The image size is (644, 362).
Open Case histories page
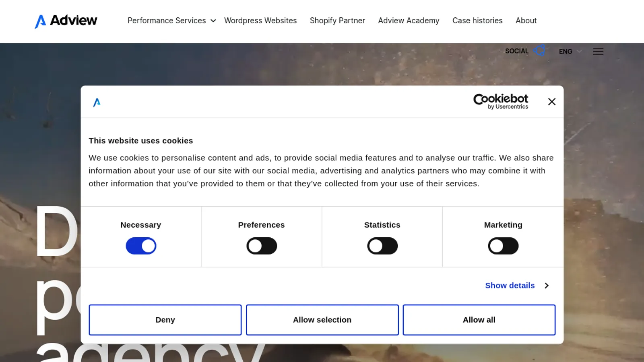pyautogui.click(x=477, y=21)
